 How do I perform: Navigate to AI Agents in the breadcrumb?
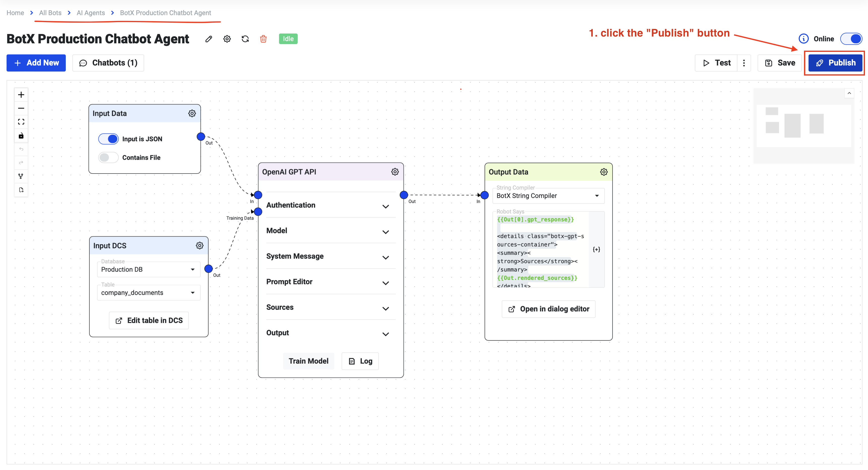[x=90, y=13]
